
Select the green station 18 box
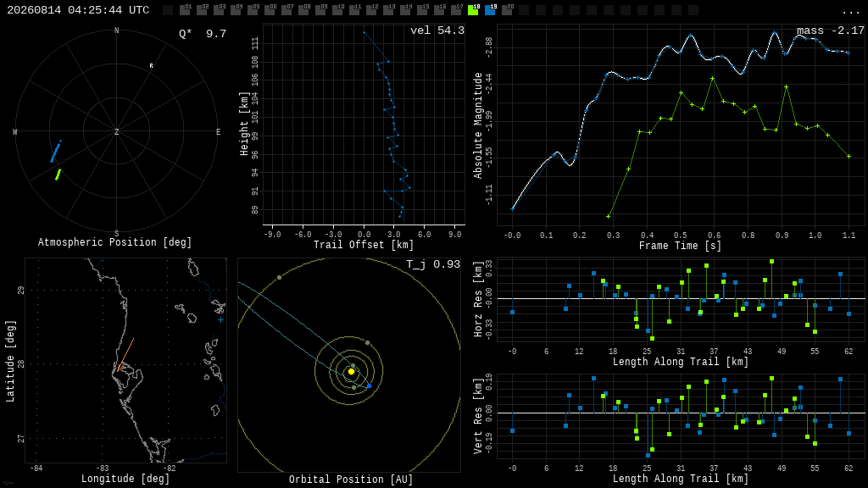(x=473, y=10)
